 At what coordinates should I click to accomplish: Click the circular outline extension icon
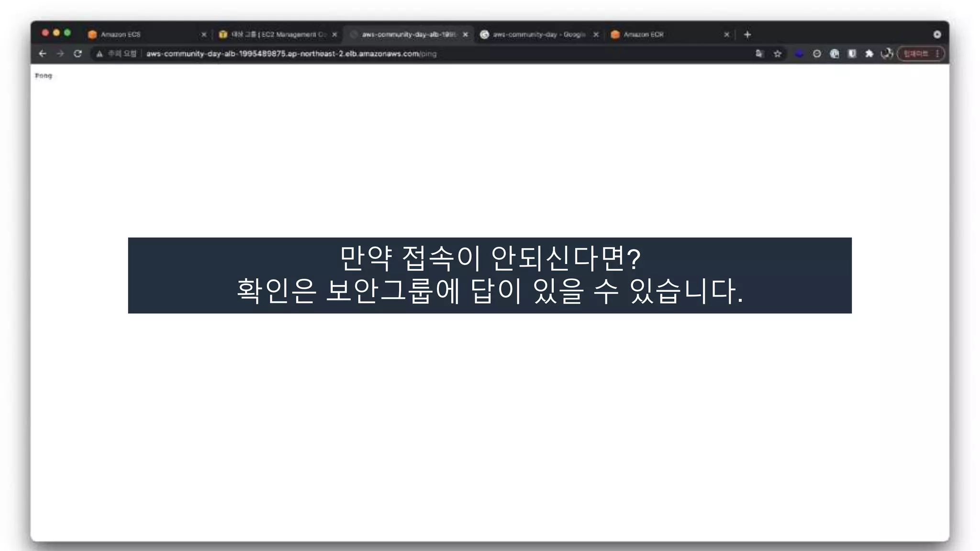click(817, 54)
